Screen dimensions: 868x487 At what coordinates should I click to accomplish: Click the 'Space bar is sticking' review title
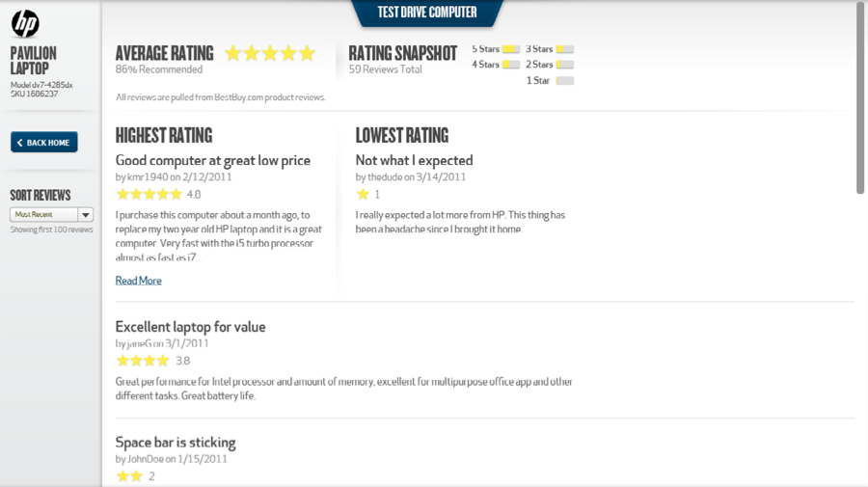[176, 443]
